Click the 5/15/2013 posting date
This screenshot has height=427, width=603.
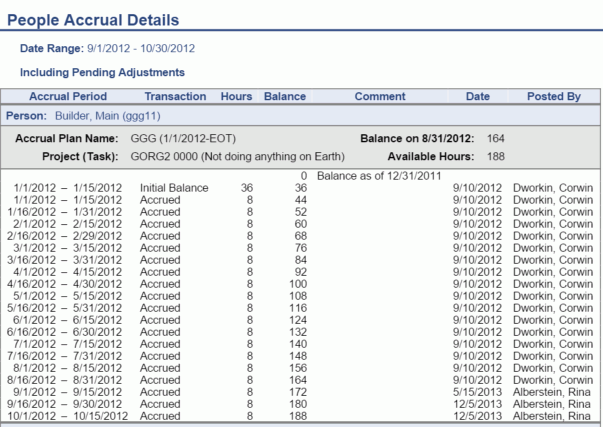pyautogui.click(x=476, y=392)
